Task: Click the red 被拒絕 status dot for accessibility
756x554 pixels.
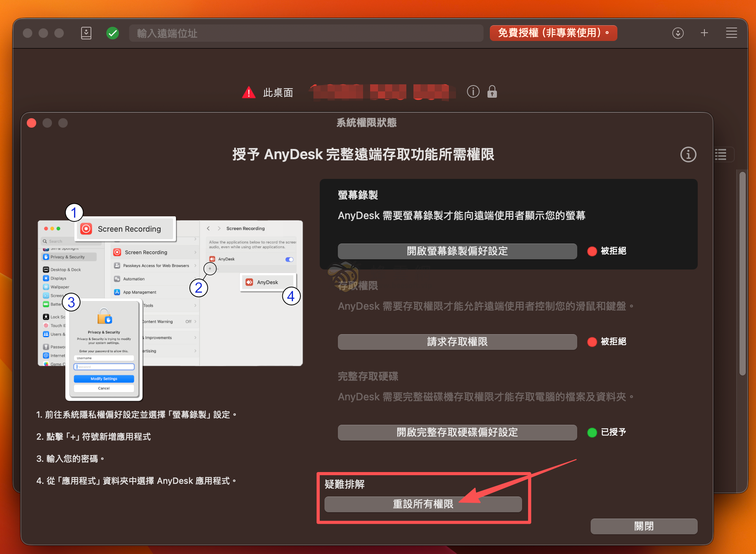Action: coord(592,342)
